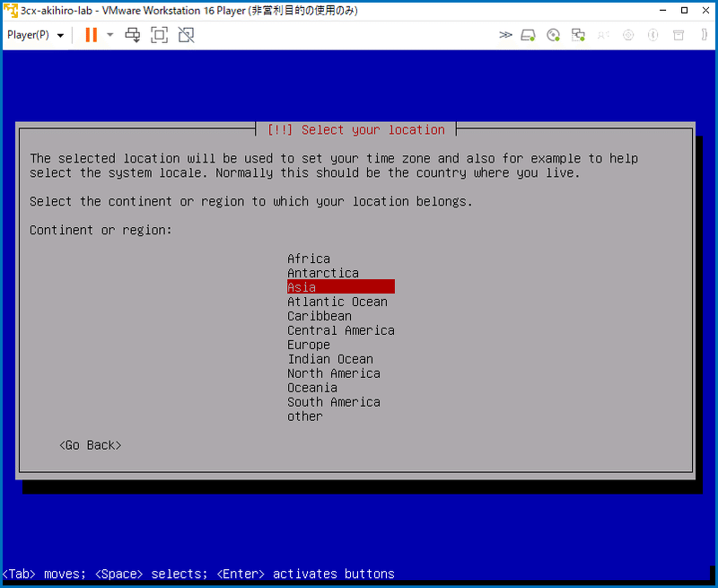Screen dimensions: 718x588
Task: Select Africa from the region list
Action: (x=309, y=259)
